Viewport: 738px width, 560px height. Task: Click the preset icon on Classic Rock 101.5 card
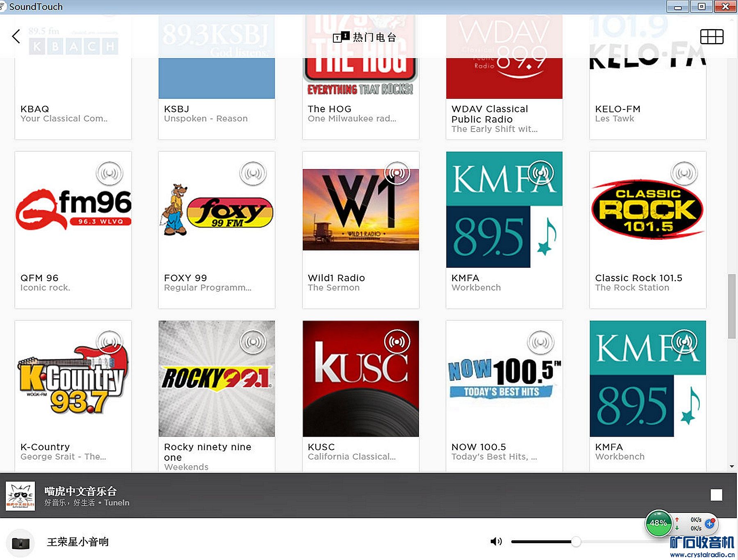pos(684,173)
